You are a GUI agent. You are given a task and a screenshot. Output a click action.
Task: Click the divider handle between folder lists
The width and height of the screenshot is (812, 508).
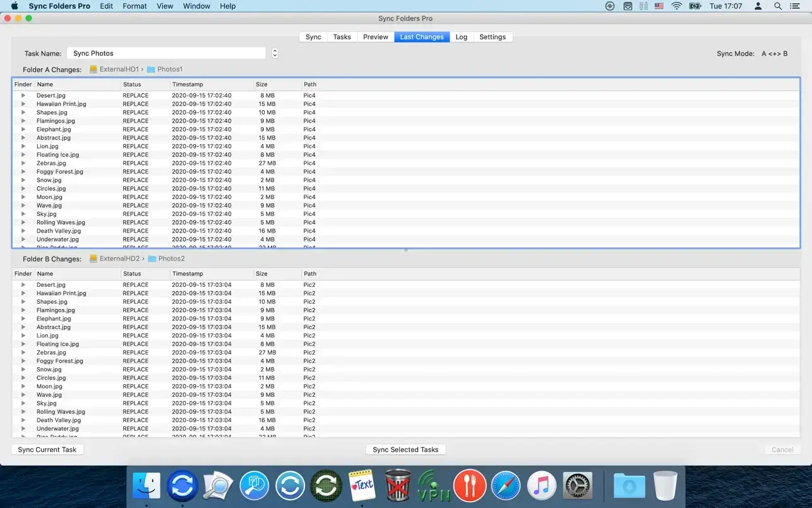tap(406, 250)
